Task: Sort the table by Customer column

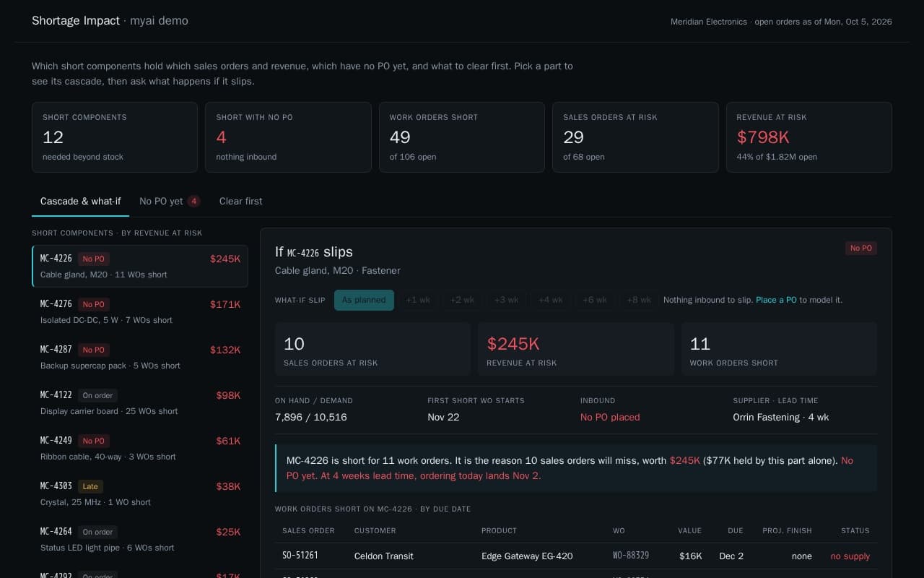Action: point(375,531)
